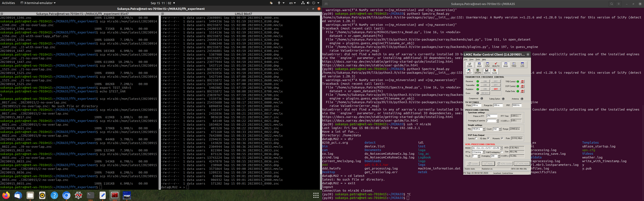Open the GRAPH view icon

[477, 71]
